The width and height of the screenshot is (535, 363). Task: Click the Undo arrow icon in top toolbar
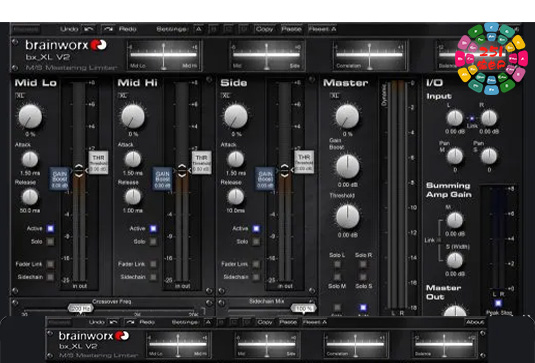tap(89, 29)
